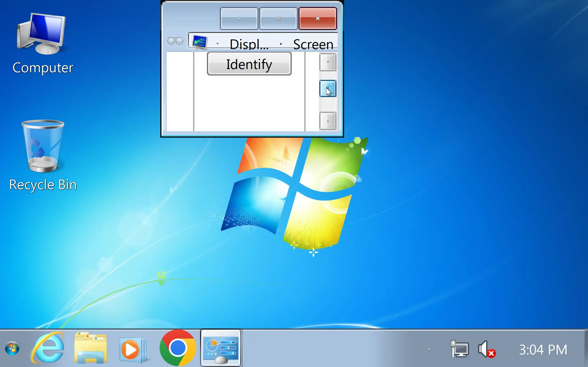Image resolution: width=588 pixels, height=367 pixels.
Task: Click the highlighted vertical scrollbar thumb
Action: point(328,88)
